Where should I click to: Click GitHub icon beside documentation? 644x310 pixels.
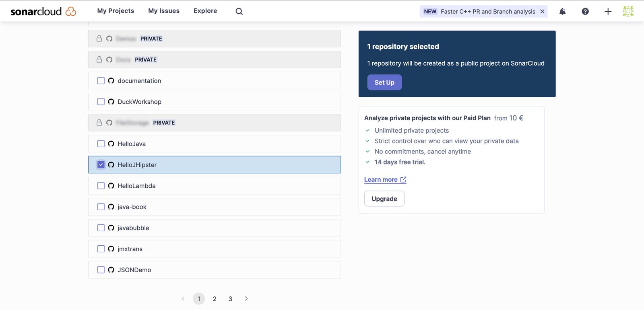coord(111,81)
